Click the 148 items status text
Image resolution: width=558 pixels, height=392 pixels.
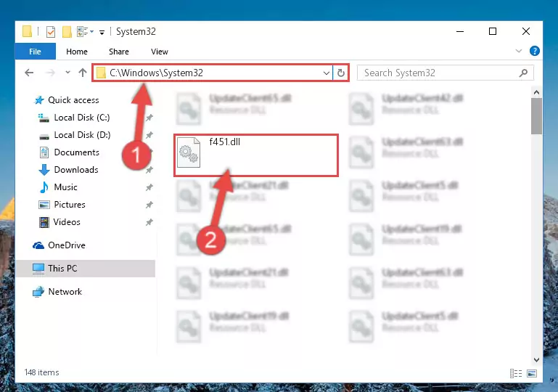41,372
